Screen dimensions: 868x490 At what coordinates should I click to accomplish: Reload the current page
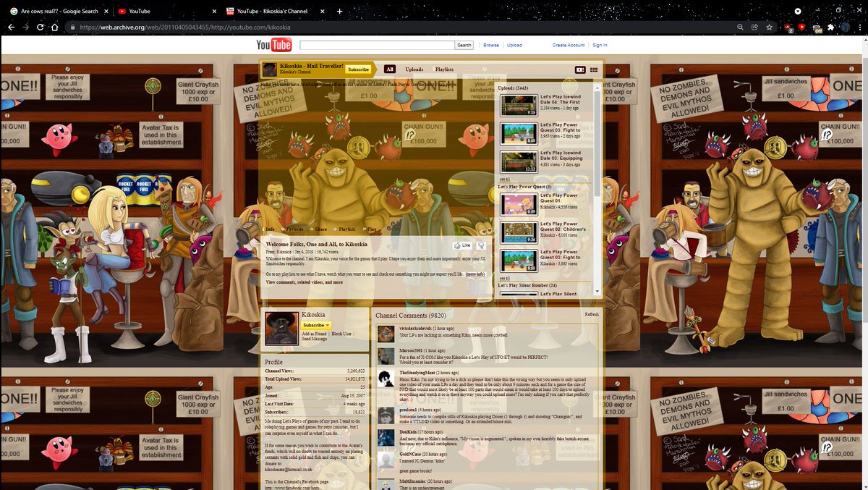pos(41,27)
